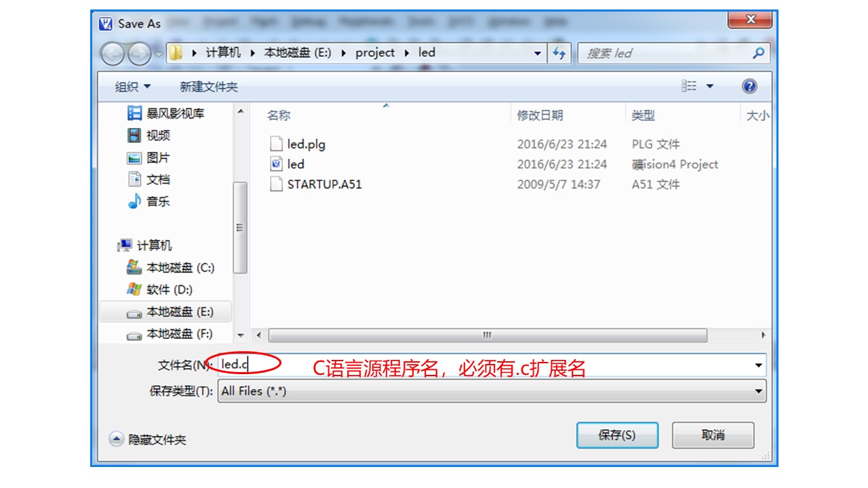Open the view options dropdown arrow
This screenshot has width=868, height=488.
(x=710, y=86)
